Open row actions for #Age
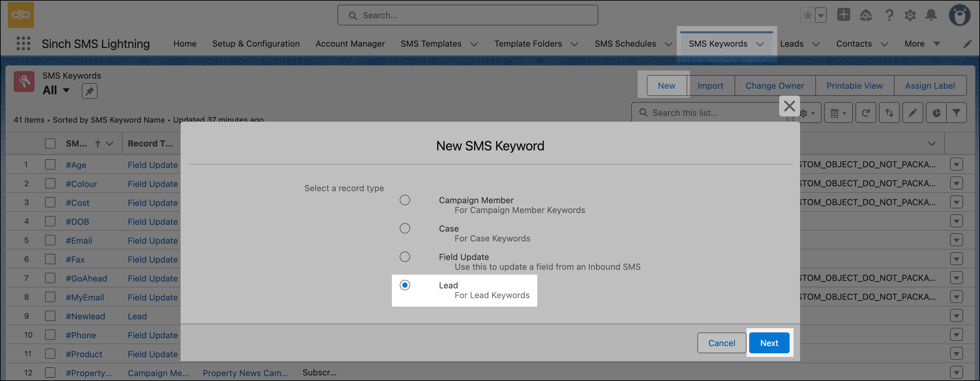 click(x=956, y=164)
